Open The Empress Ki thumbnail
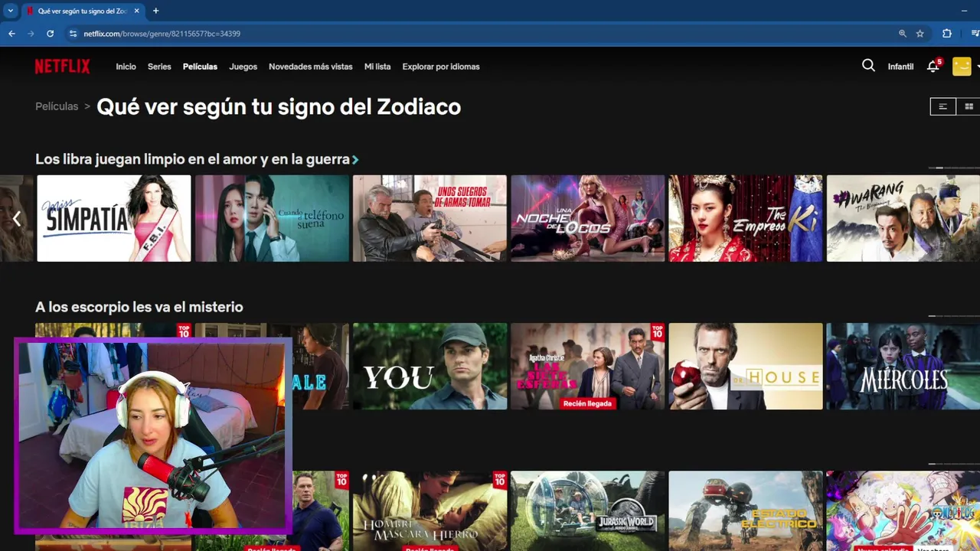 click(746, 218)
